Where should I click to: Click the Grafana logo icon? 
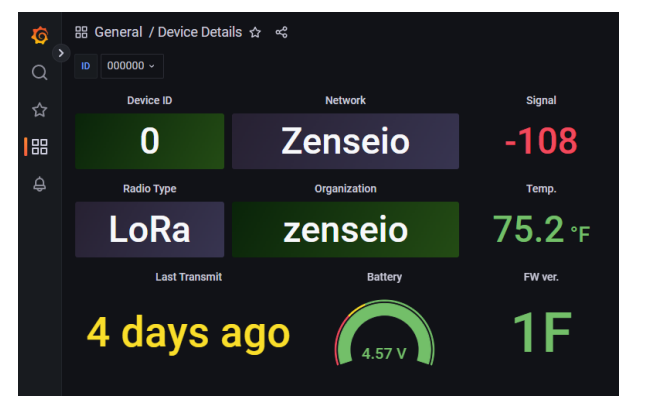[x=39, y=36]
